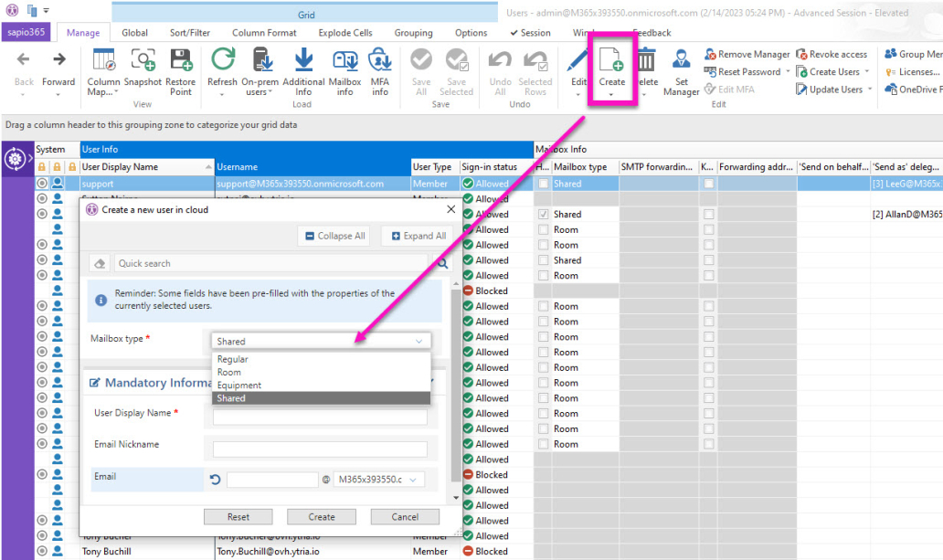The height and width of the screenshot is (560, 943).
Task: Click the Edit pencil icon
Action: point(577,59)
